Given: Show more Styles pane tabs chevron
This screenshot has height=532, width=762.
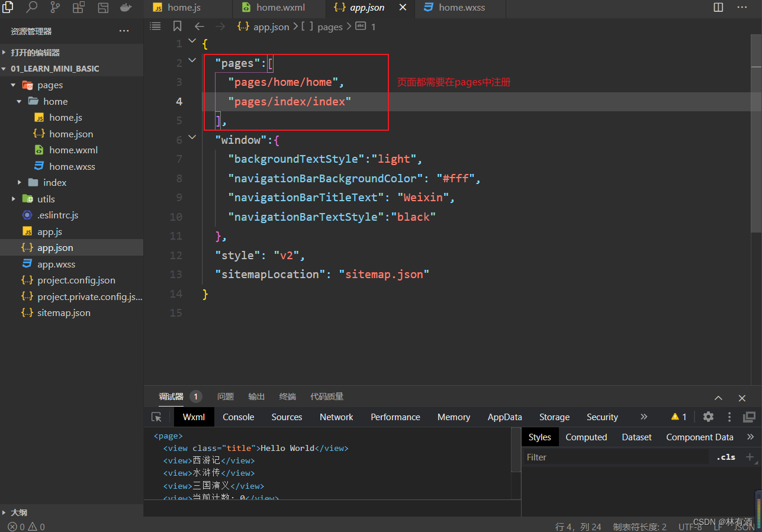Looking at the screenshot, I should click(x=751, y=437).
